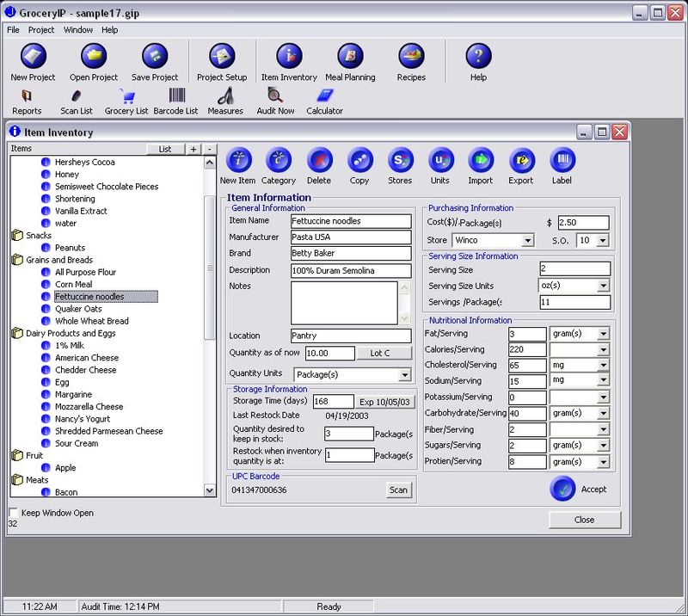Open Item Inventory from the main toolbar
This screenshot has height=616, width=688.
(x=289, y=56)
